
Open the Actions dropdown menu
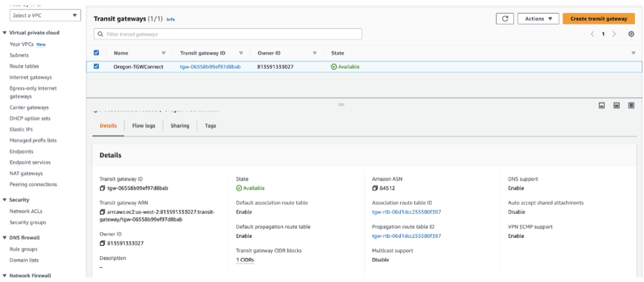tap(538, 19)
